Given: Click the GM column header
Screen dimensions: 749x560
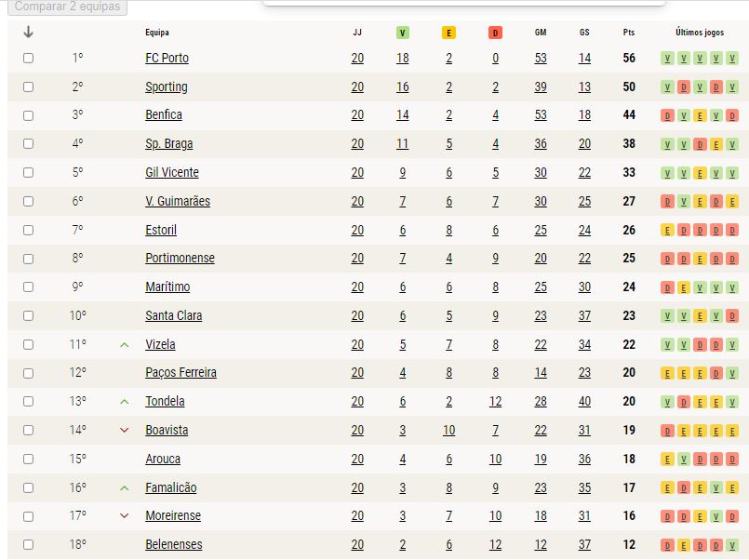Looking at the screenshot, I should (x=541, y=32).
